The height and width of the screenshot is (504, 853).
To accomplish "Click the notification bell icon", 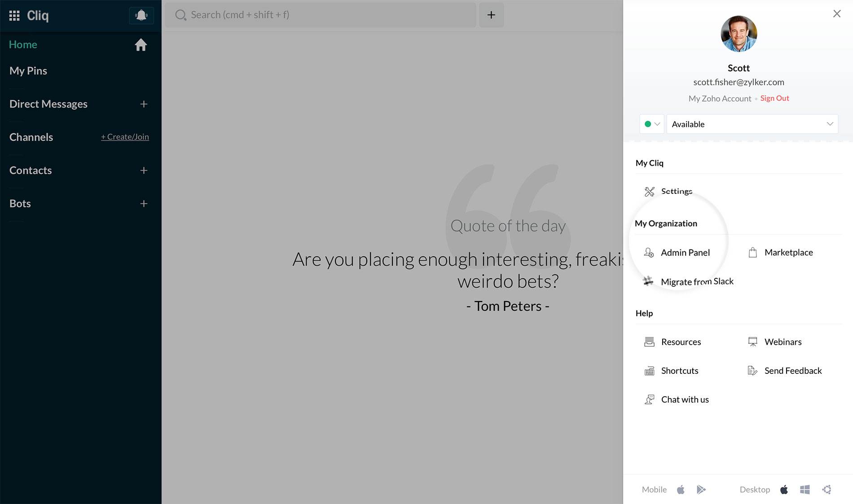I will tap(141, 15).
